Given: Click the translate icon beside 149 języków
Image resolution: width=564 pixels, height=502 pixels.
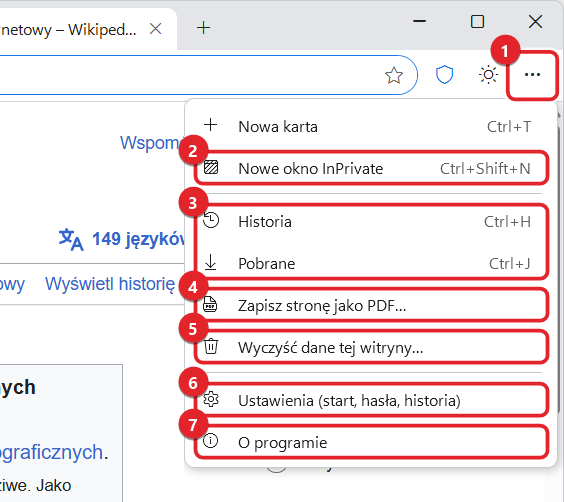Looking at the screenshot, I should [x=71, y=239].
